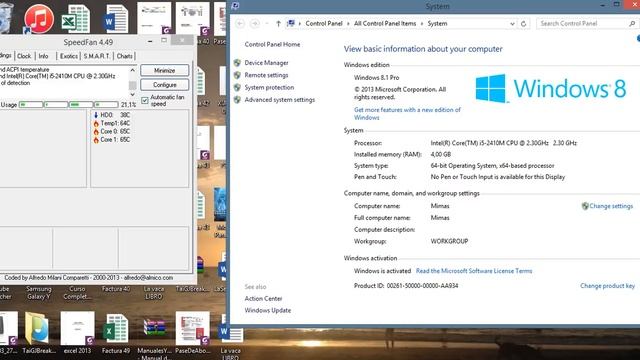This screenshot has width=640, height=360.
Task: Open the Word document icon in the top desktop row
Action: pos(116,19)
